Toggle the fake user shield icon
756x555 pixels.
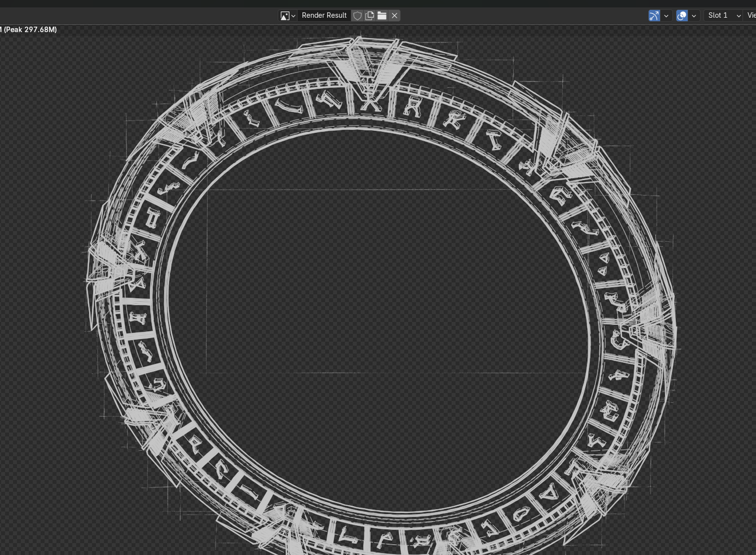[357, 15]
